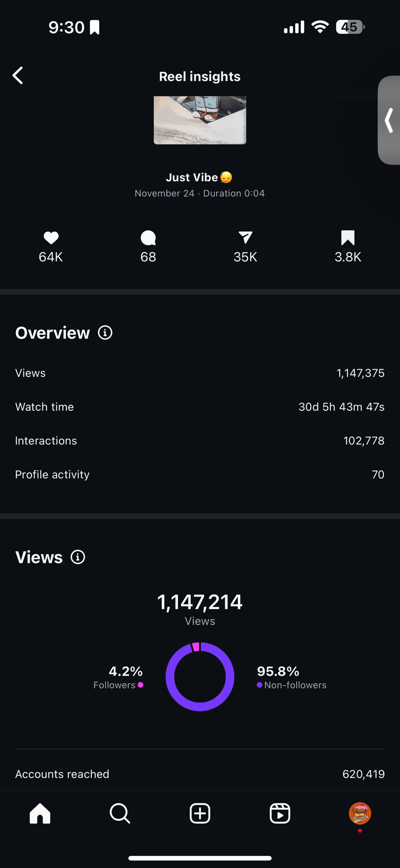Tap the Accounts reached row
This screenshot has height=868, width=400.
200,774
